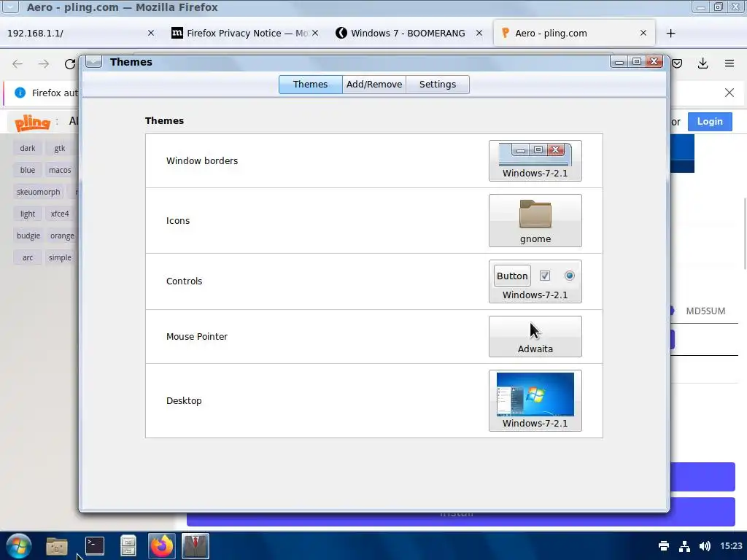
Task: Select the skeuomorph tag
Action: [39, 192]
